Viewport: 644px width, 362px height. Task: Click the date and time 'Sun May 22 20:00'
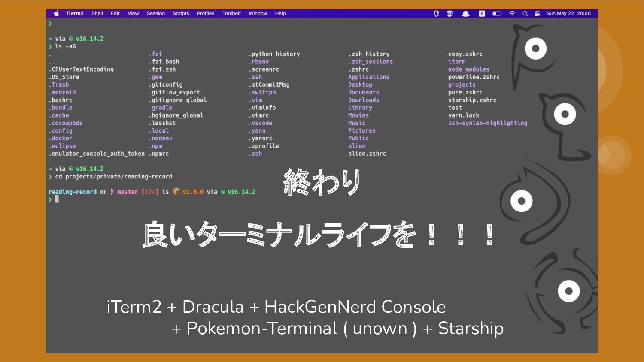click(x=568, y=13)
